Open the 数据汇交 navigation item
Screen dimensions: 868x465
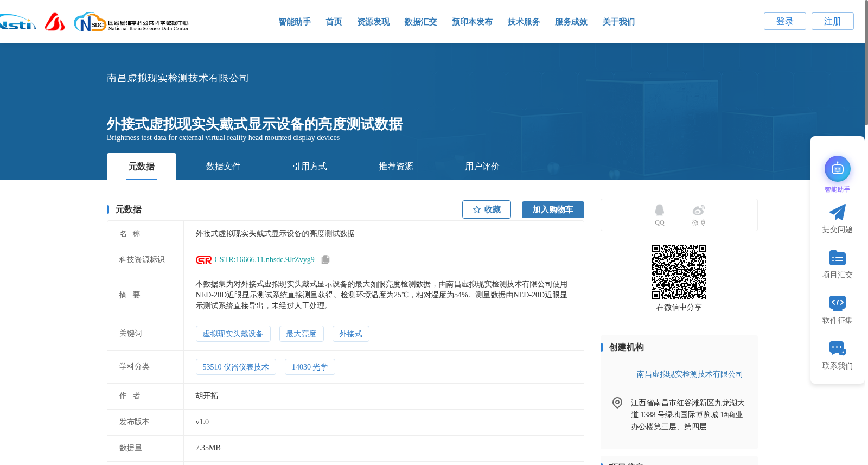tap(420, 22)
